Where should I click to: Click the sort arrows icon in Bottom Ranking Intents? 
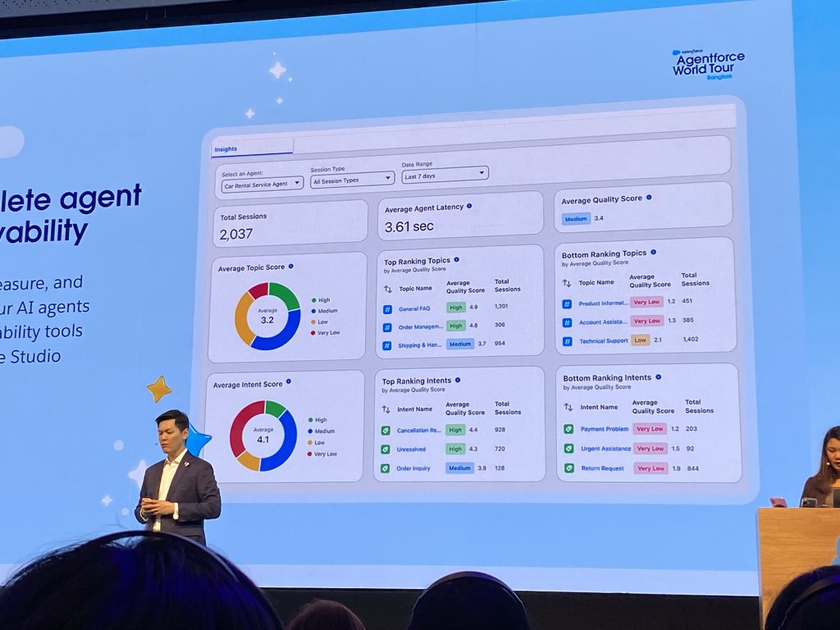tap(568, 406)
